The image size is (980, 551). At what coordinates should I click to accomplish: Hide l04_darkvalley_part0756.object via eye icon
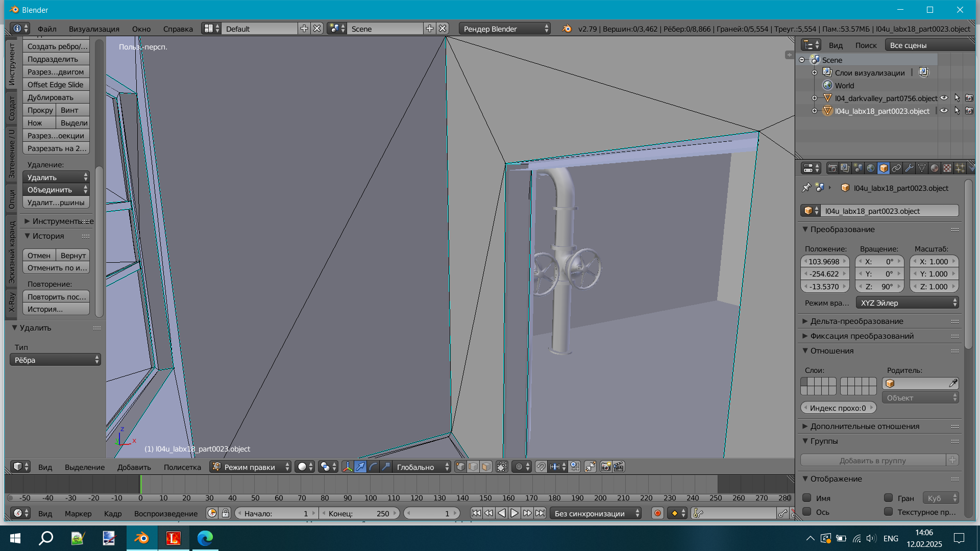[x=944, y=98]
